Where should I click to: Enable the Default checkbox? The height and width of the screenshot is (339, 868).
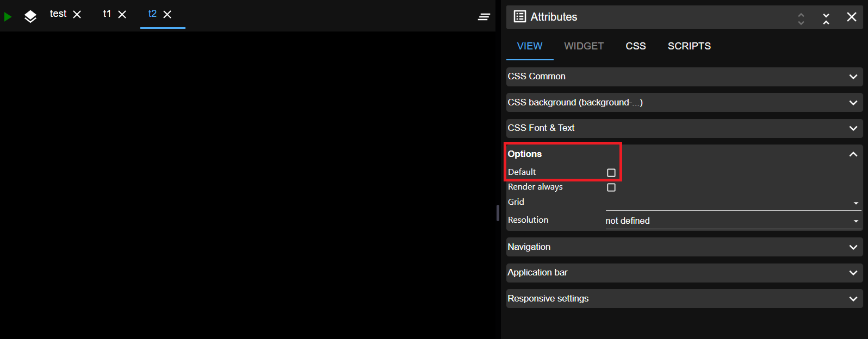611,173
